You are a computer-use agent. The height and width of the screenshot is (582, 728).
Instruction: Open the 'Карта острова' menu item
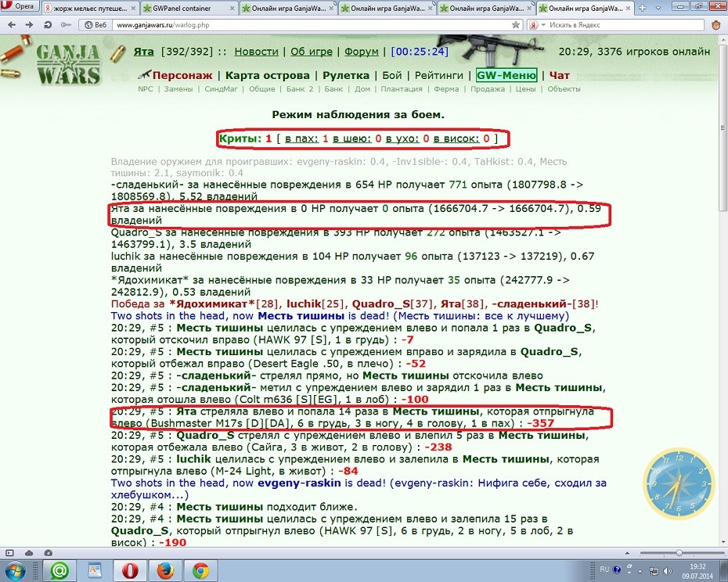268,75
